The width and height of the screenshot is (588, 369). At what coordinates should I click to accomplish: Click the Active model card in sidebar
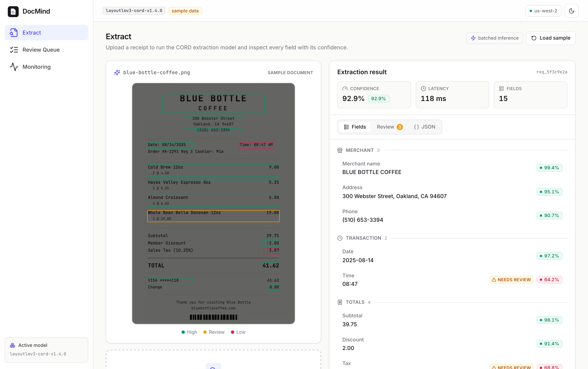pos(46,350)
